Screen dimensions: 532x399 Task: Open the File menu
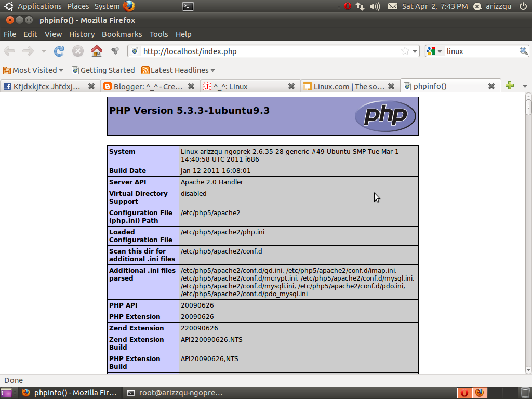click(9, 34)
